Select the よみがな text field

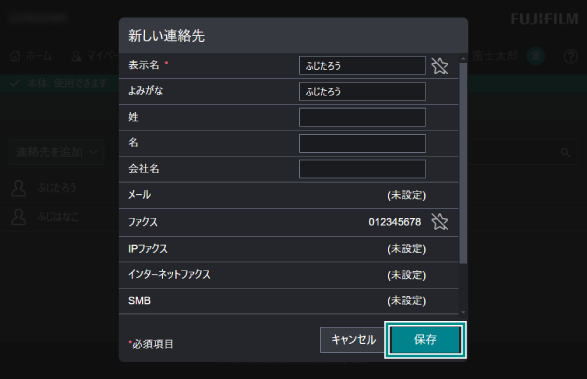(x=362, y=91)
